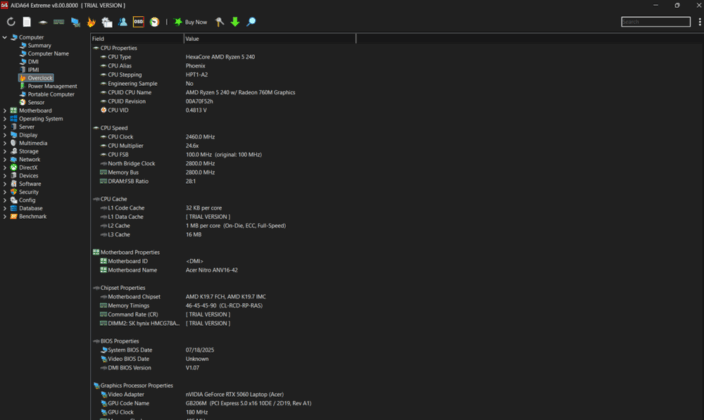
Task: Expand the Display tree node
Action: 4,135
